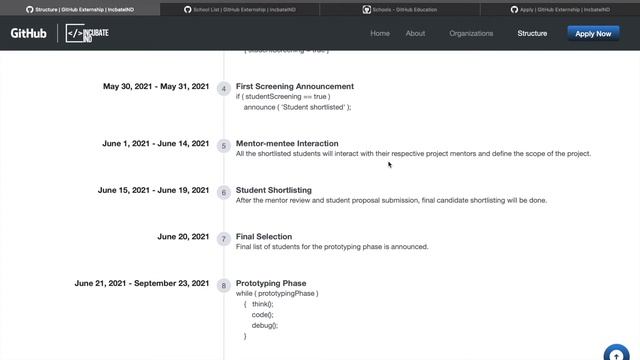Select timeline step 5 circle
This screenshot has width=640, height=360.
(224, 146)
